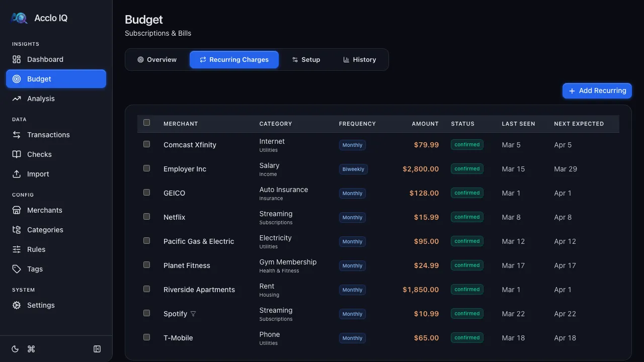The image size is (644, 362).
Task: Toggle the select-all header checkbox
Action: click(x=146, y=122)
